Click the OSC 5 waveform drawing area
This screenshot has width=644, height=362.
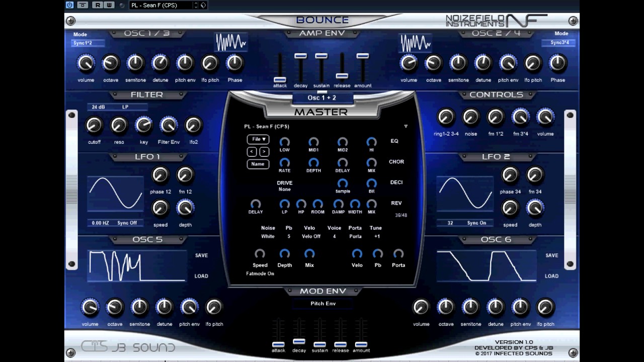137,266
